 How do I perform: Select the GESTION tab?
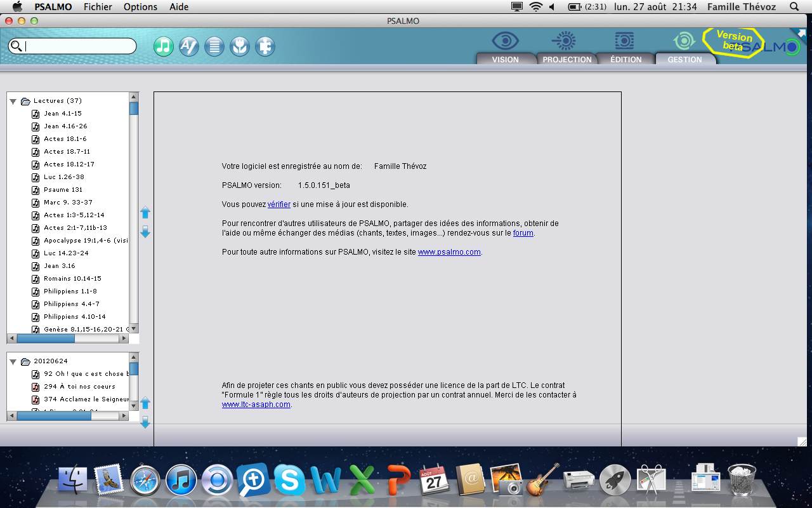coord(684,59)
